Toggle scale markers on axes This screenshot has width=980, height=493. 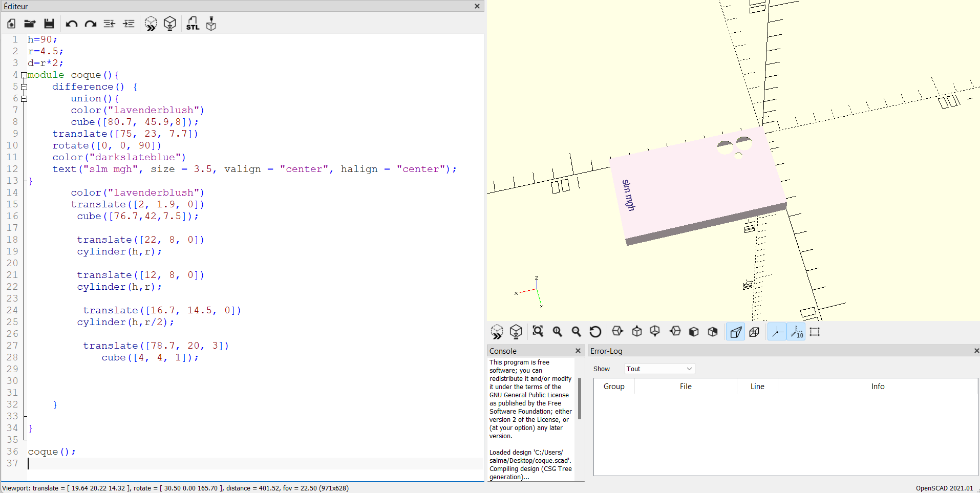point(796,332)
